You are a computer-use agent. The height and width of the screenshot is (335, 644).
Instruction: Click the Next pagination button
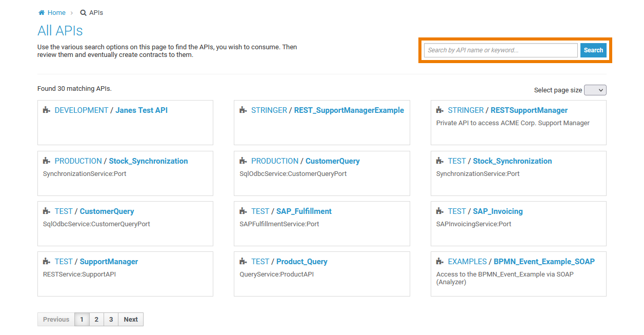pyautogui.click(x=131, y=319)
